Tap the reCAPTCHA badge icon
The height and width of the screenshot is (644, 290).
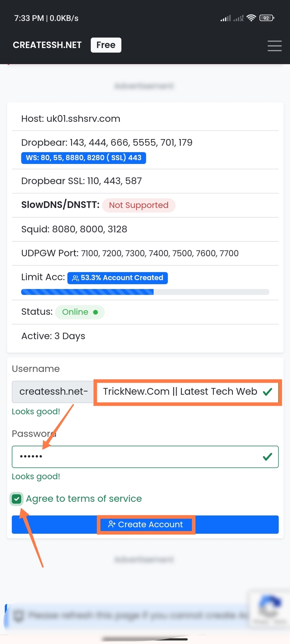tap(270, 608)
